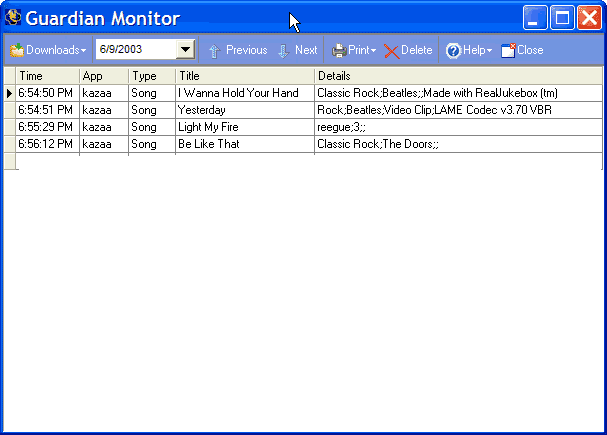Click time cell 6:54:51 PM

coord(48,110)
